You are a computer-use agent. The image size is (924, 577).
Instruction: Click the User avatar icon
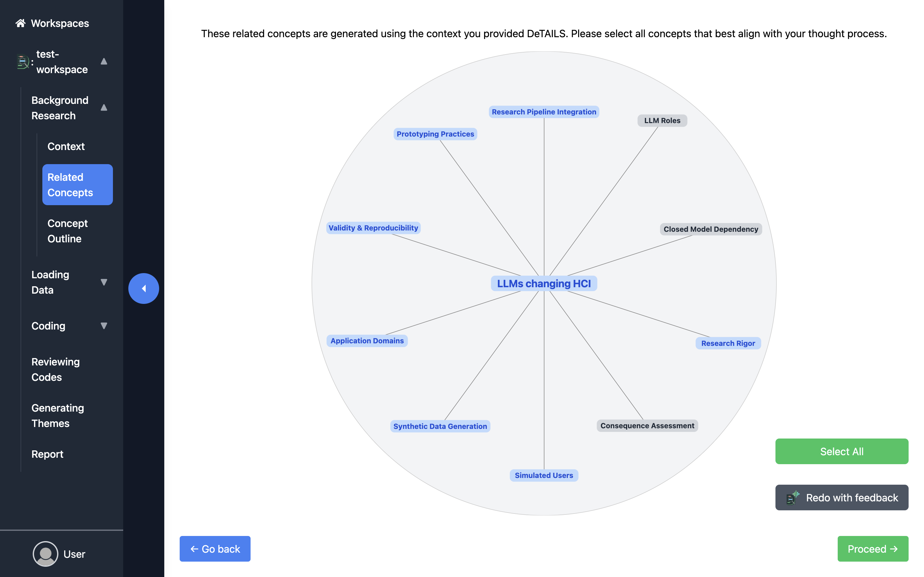pyautogui.click(x=46, y=554)
